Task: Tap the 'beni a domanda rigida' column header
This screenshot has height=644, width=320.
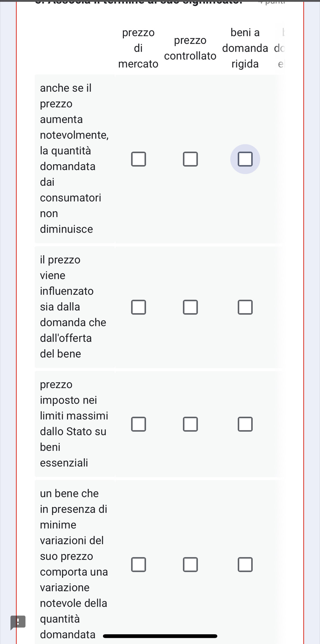Action: [245, 48]
